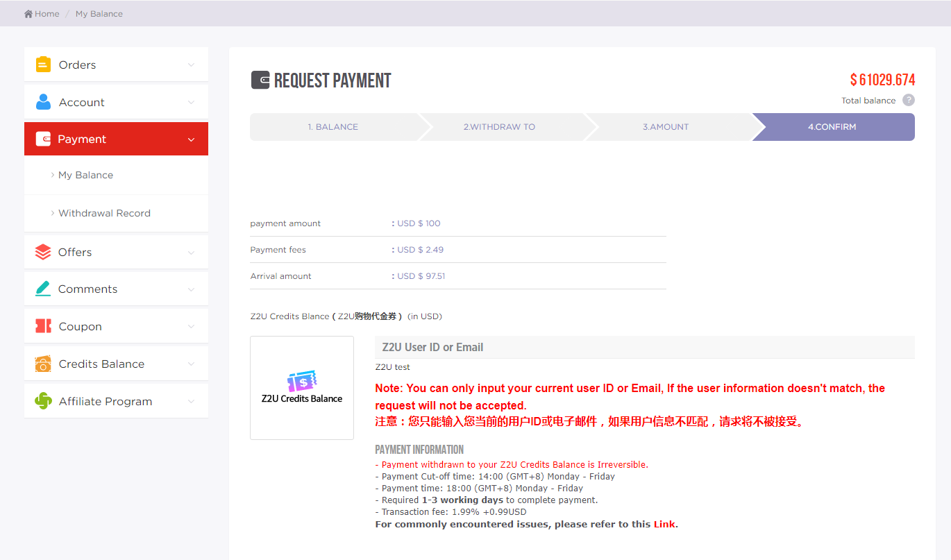Click the yellow Orders clipboard icon
The height and width of the screenshot is (560, 951).
(43, 65)
